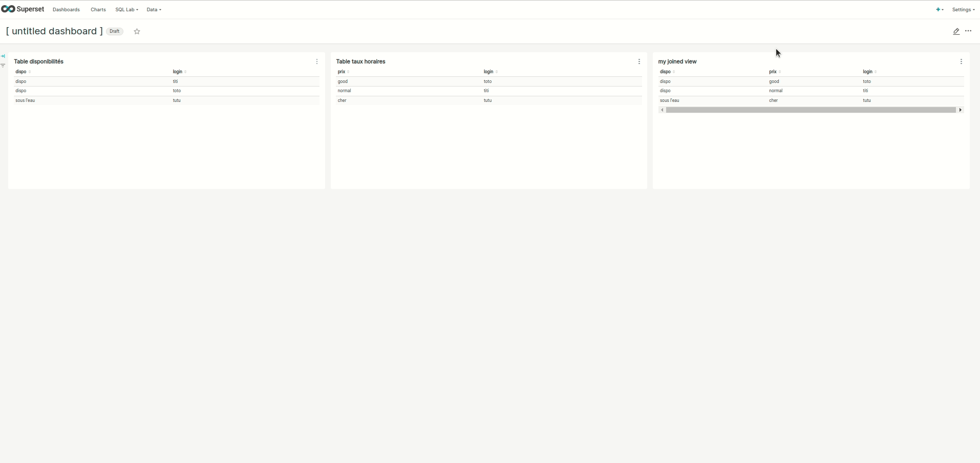Click the untitled dashboard title
This screenshot has height=463, width=980.
click(54, 31)
